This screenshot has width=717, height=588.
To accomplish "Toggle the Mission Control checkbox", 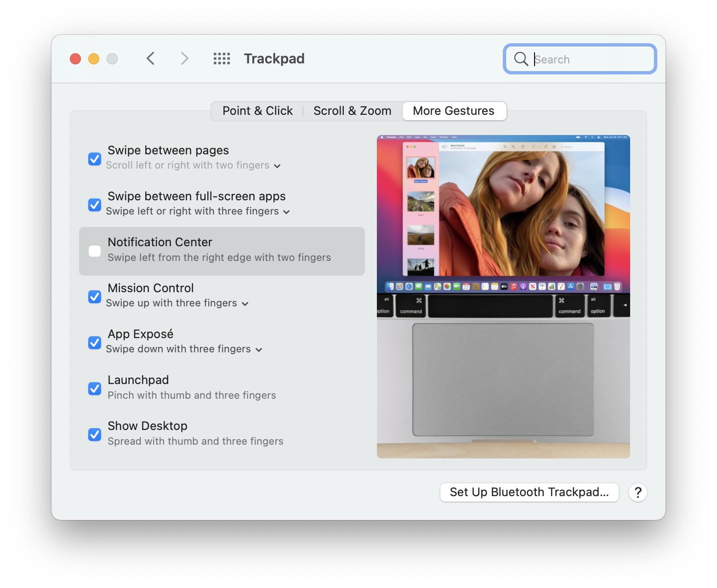I will pos(95,297).
